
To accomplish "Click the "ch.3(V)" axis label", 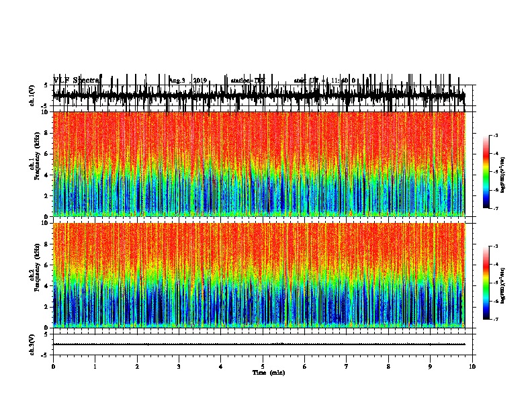I will [x=32, y=345].
